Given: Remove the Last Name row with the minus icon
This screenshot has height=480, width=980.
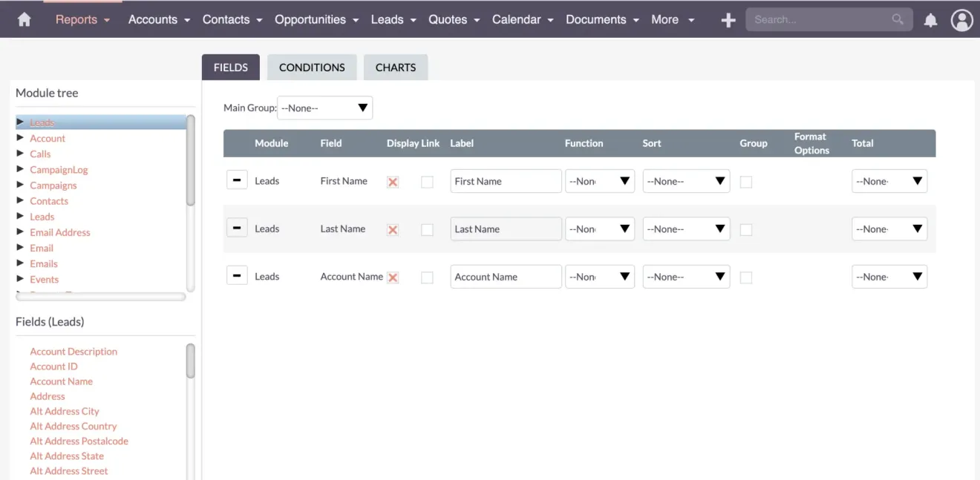Looking at the screenshot, I should coord(237,228).
